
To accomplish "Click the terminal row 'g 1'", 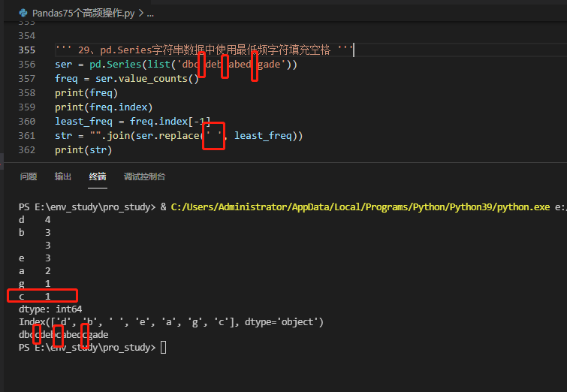I will [x=35, y=284].
